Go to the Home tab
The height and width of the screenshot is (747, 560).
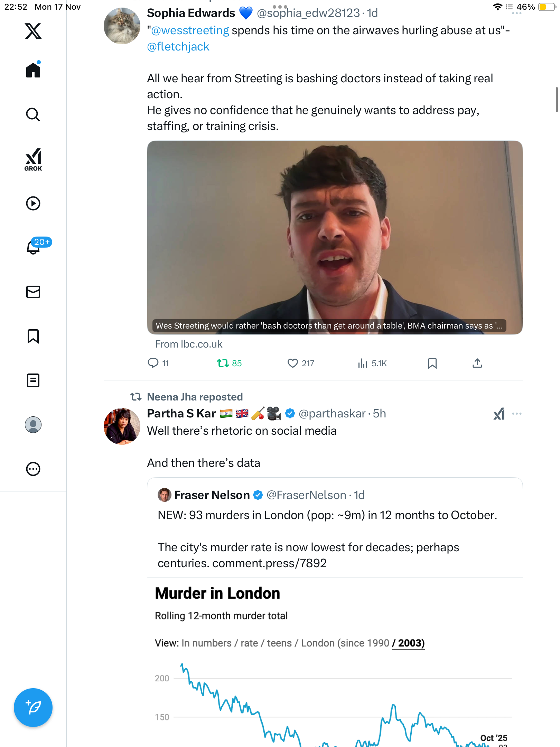[x=33, y=70]
